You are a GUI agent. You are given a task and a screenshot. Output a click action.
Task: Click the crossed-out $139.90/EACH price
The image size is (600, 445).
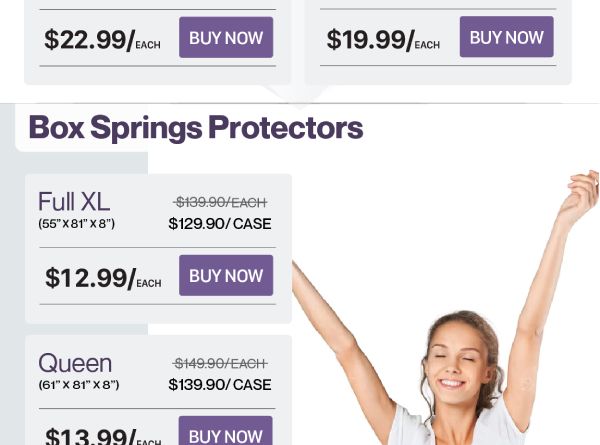click(x=220, y=203)
